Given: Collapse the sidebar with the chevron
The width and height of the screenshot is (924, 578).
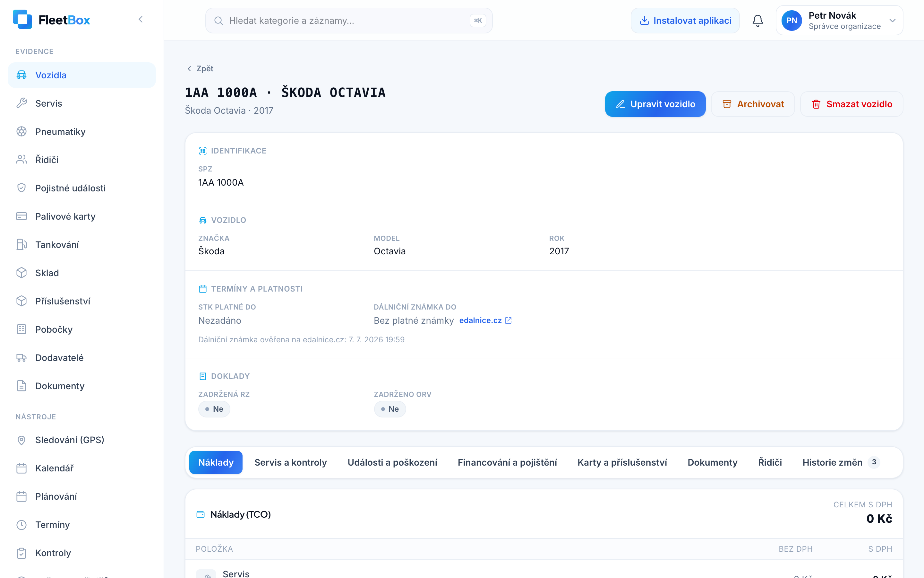Looking at the screenshot, I should 141,20.
